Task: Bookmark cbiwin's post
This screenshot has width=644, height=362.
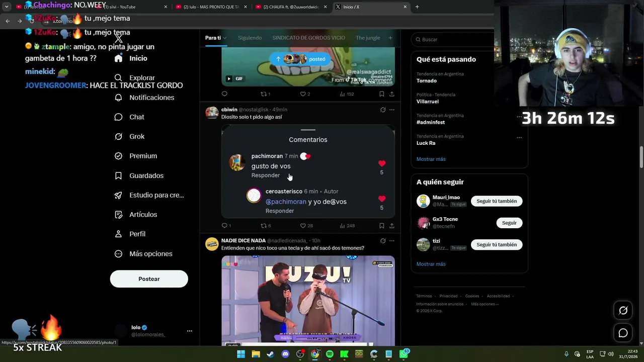Action: [x=382, y=226]
